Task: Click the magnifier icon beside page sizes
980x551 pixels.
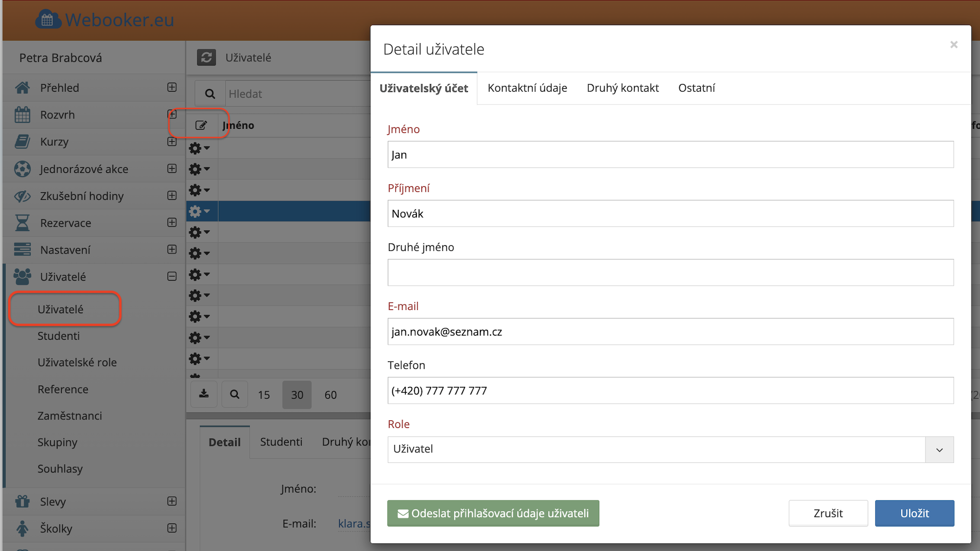Action: pyautogui.click(x=234, y=394)
